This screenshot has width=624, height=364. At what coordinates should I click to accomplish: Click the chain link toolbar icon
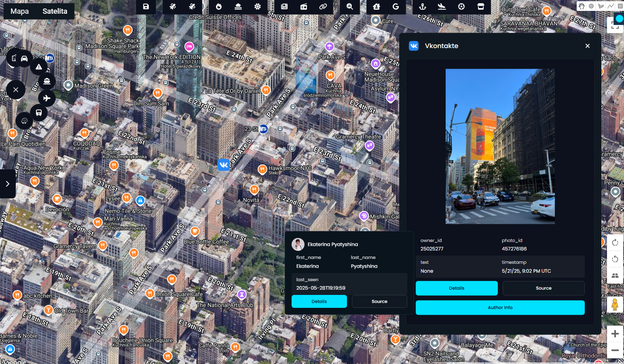tap(323, 6)
